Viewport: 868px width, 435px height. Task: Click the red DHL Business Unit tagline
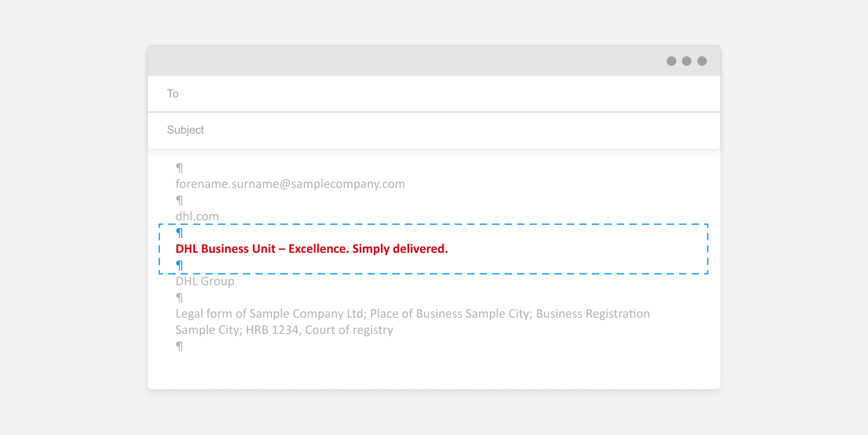311,249
